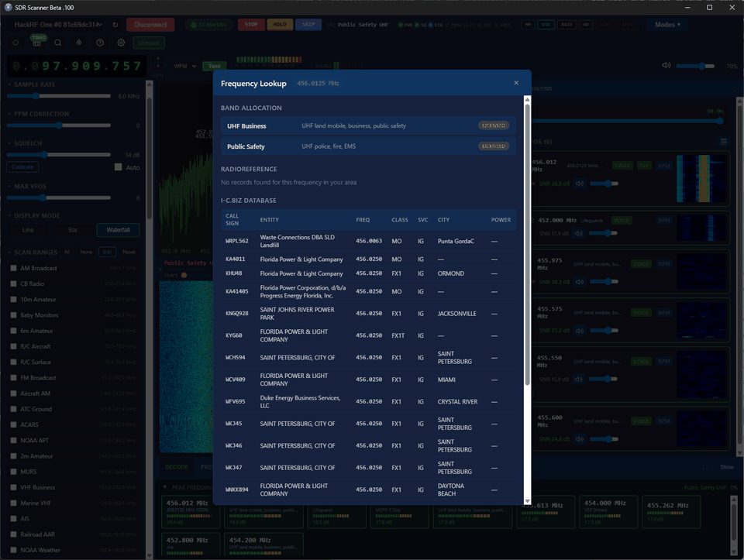Image resolution: width=744 pixels, height=560 pixels.
Task: Mute the 455.575 MHz VFO speaker
Action: (580, 331)
